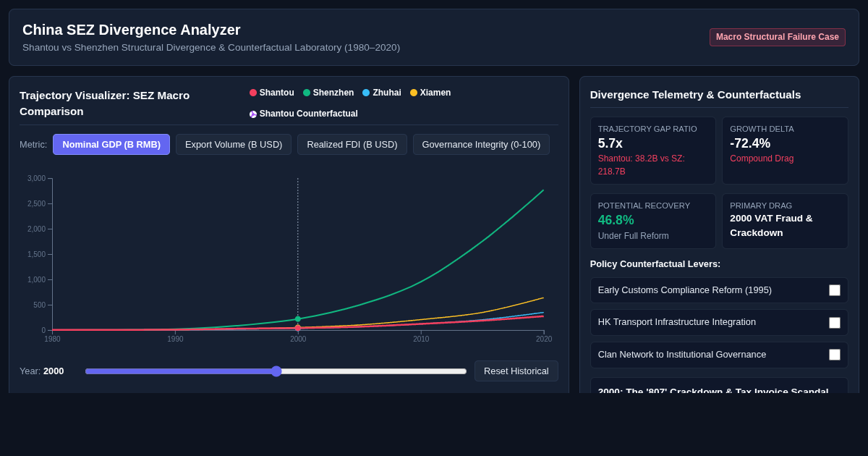Click the Shenzhen data point at year 2000
Image resolution: width=868 pixels, height=456 pixels.
pyautogui.click(x=298, y=319)
